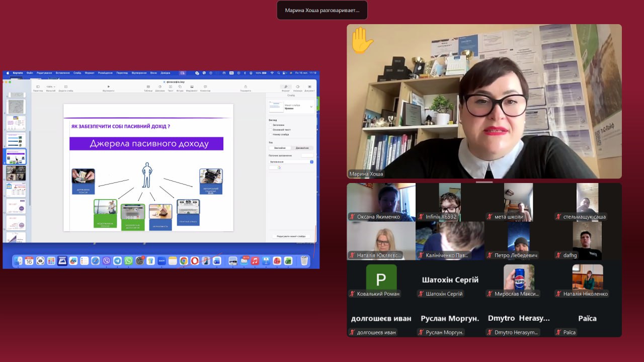The height and width of the screenshot is (362, 644).
Task: Click the color wheel fill swatch
Action: [x=279, y=168]
